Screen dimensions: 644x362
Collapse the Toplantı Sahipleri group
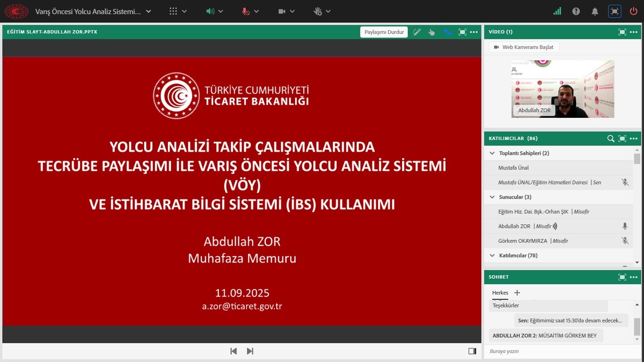[x=492, y=153]
